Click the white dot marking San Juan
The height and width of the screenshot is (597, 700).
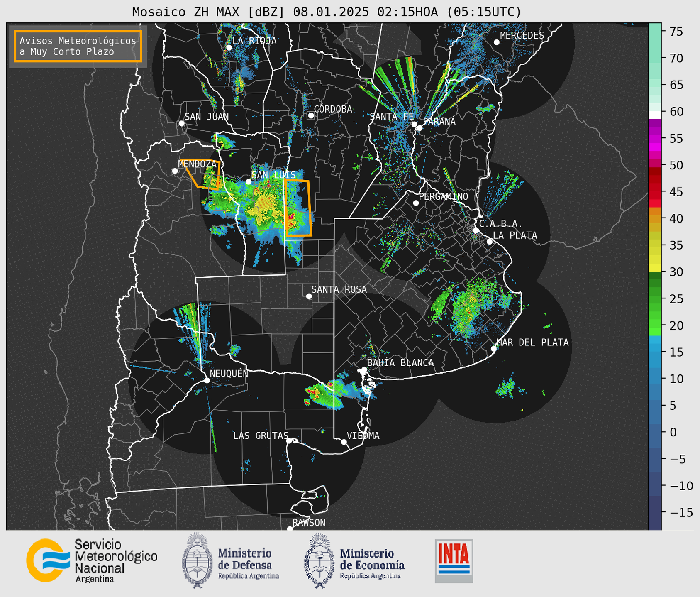181,123
